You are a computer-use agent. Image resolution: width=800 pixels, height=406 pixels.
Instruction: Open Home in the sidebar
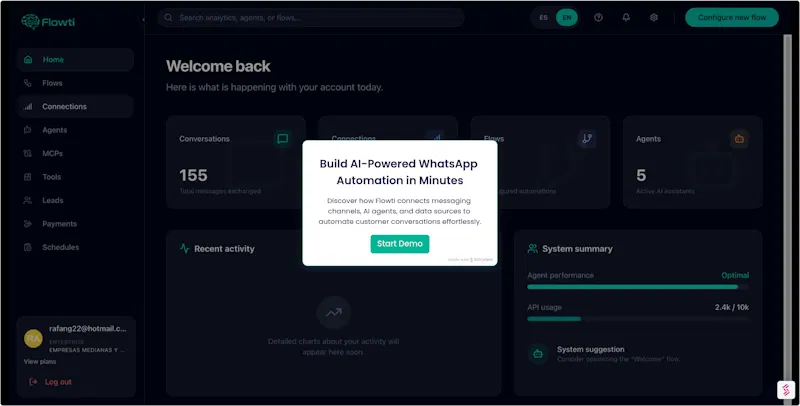[x=75, y=60]
